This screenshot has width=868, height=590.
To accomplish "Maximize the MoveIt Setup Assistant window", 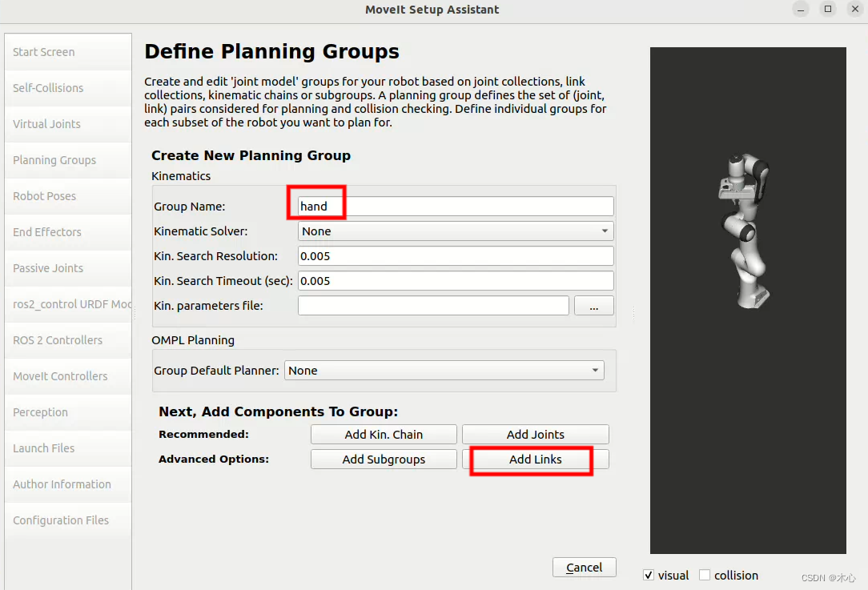I will pos(828,10).
